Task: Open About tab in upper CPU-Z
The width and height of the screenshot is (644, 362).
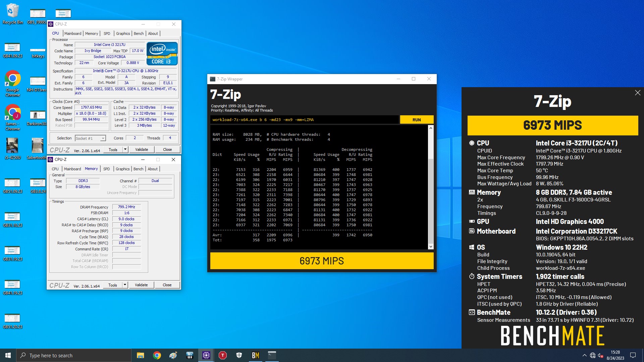Action: tap(153, 34)
